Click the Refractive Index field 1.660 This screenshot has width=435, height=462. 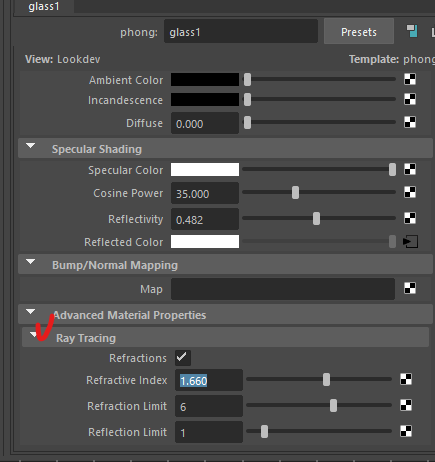[x=209, y=380]
